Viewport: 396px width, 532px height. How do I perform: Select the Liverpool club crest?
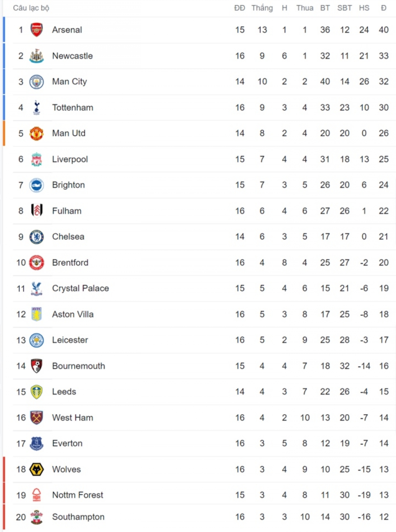[x=37, y=159]
